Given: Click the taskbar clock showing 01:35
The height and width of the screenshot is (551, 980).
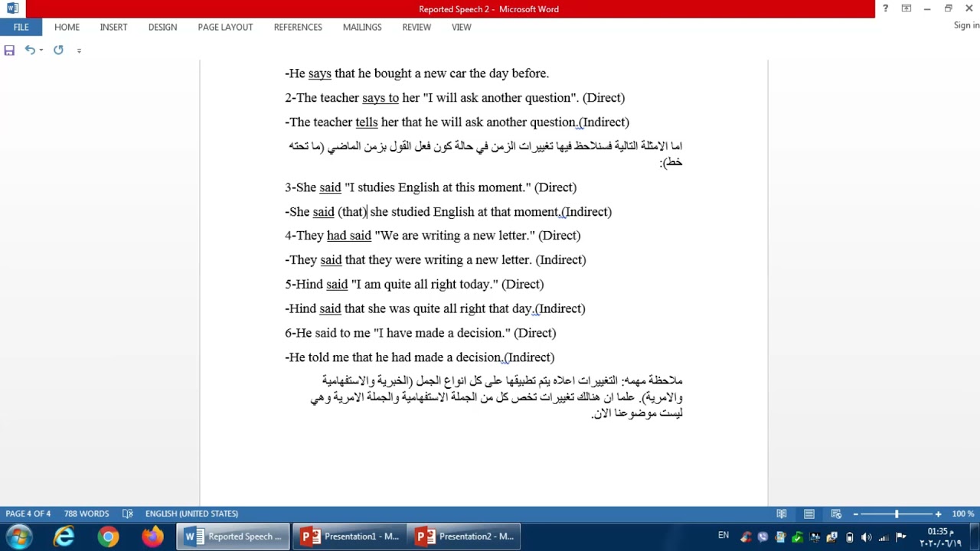Looking at the screenshot, I should click(x=941, y=537).
